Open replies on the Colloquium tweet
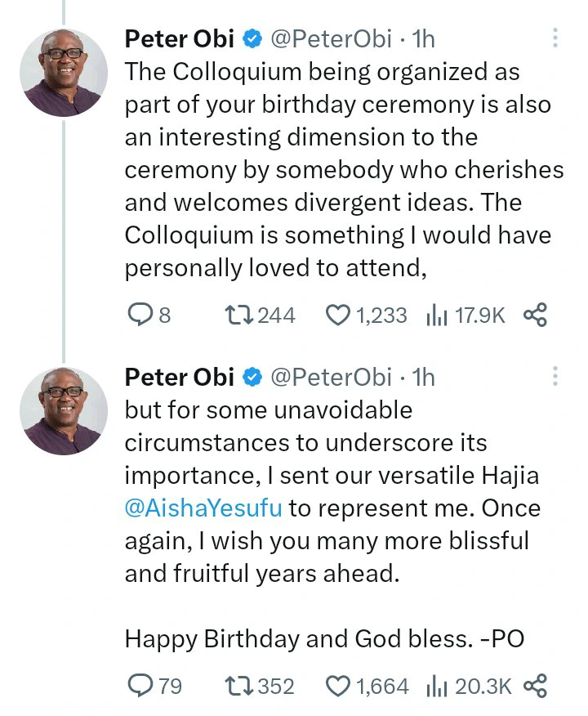Screen dimensions: 588x716 pyautogui.click(x=149, y=315)
